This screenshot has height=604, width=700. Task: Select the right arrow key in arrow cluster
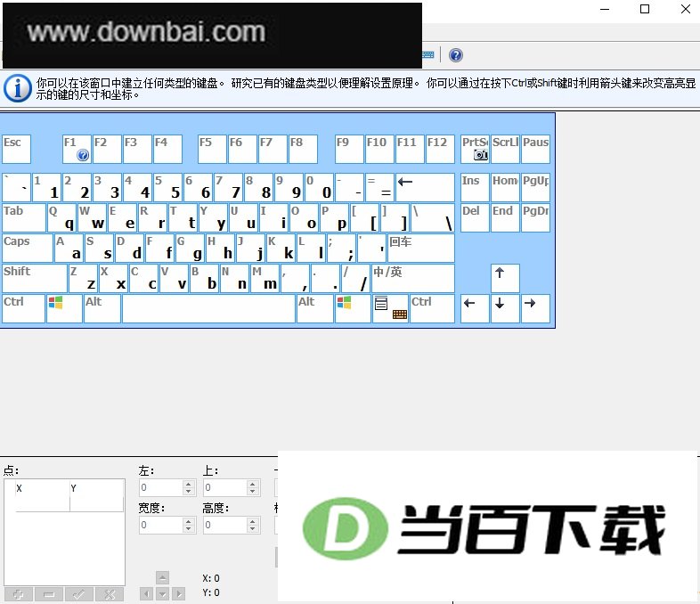536,308
